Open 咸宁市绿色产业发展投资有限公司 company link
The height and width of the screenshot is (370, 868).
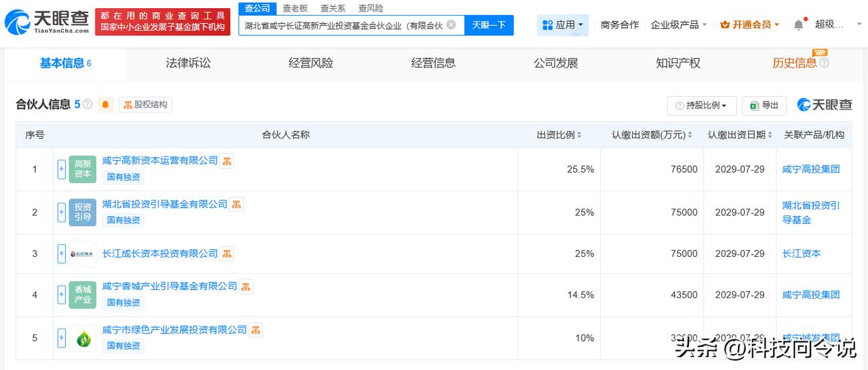tap(174, 329)
